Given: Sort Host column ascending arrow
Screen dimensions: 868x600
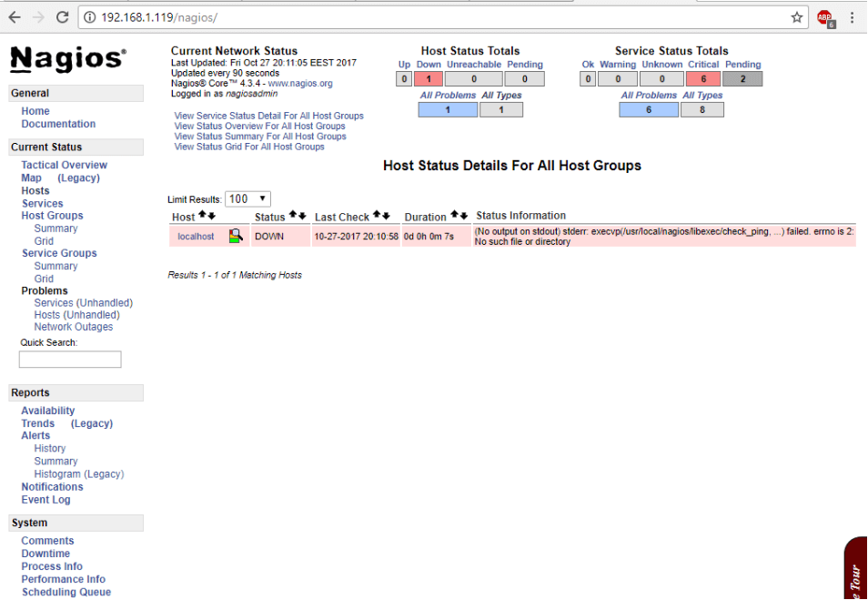Looking at the screenshot, I should [x=202, y=215].
